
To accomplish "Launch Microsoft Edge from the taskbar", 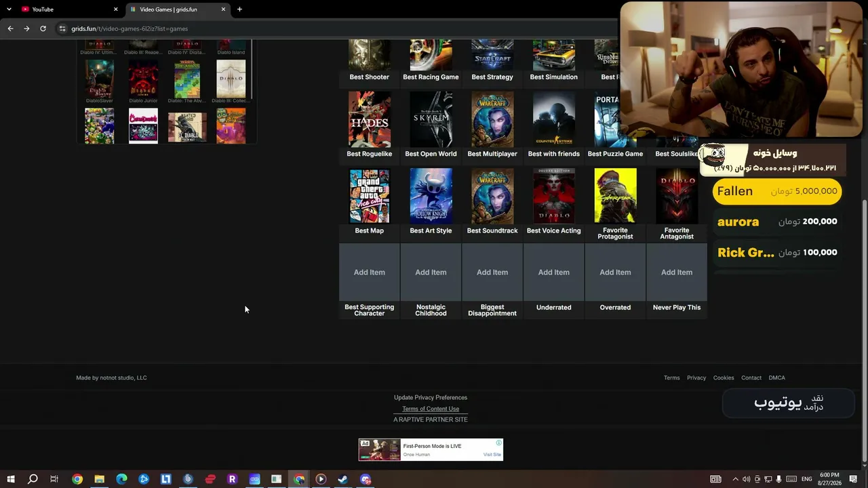I will coord(121,479).
